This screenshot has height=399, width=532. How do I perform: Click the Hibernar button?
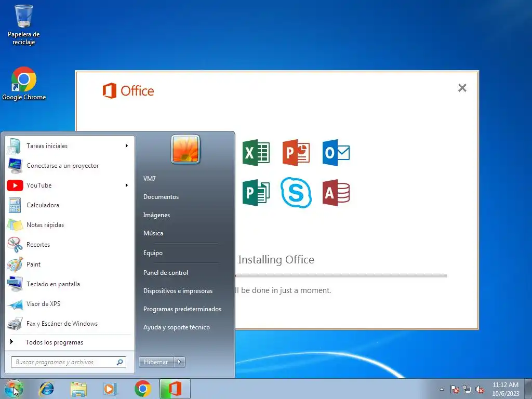pos(156,362)
